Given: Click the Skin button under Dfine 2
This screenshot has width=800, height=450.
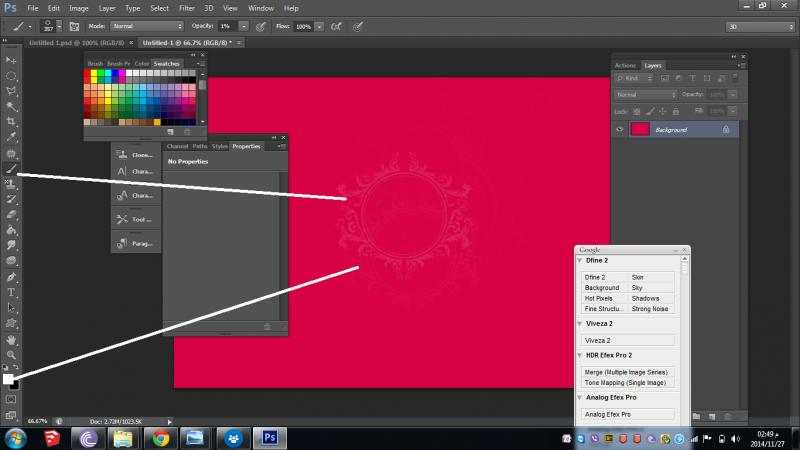Looking at the screenshot, I should coord(651,277).
